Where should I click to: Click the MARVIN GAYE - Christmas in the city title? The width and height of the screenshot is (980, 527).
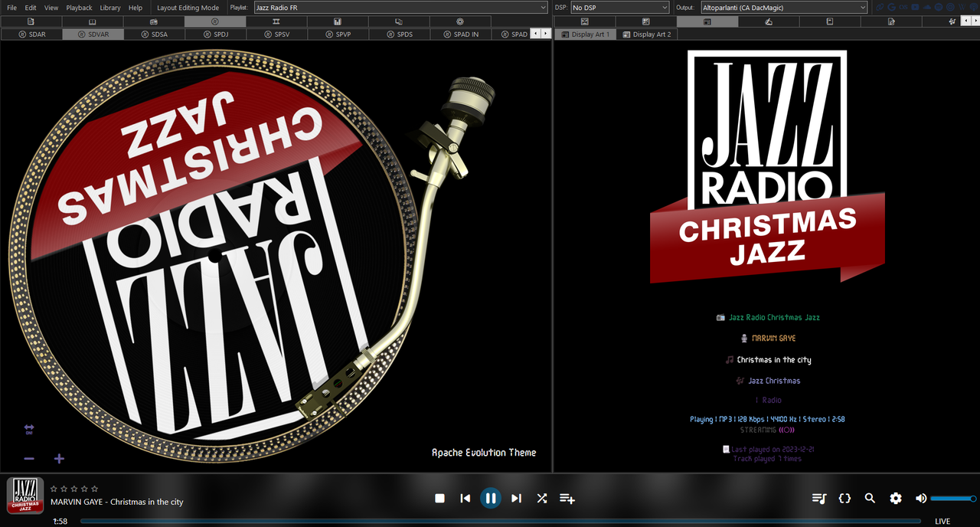pyautogui.click(x=117, y=502)
